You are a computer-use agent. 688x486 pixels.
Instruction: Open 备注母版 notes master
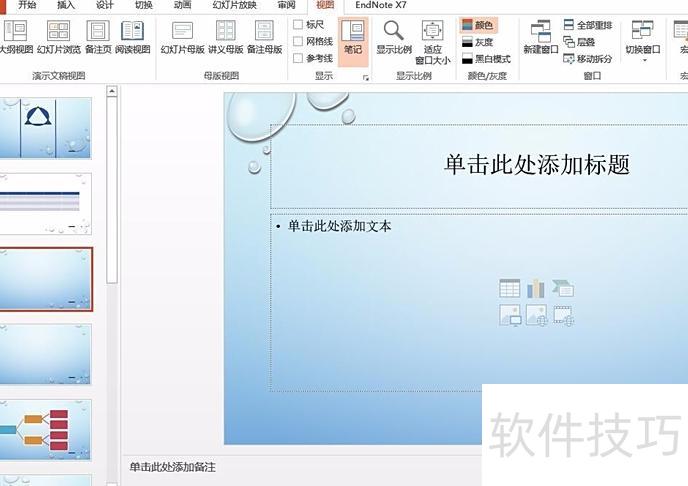pos(264,38)
